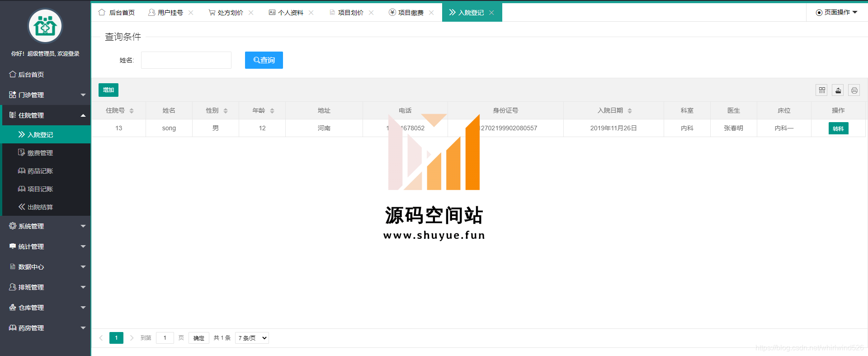Click the 确定 page jump button
Image resolution: width=868 pixels, height=356 pixels.
tap(199, 338)
